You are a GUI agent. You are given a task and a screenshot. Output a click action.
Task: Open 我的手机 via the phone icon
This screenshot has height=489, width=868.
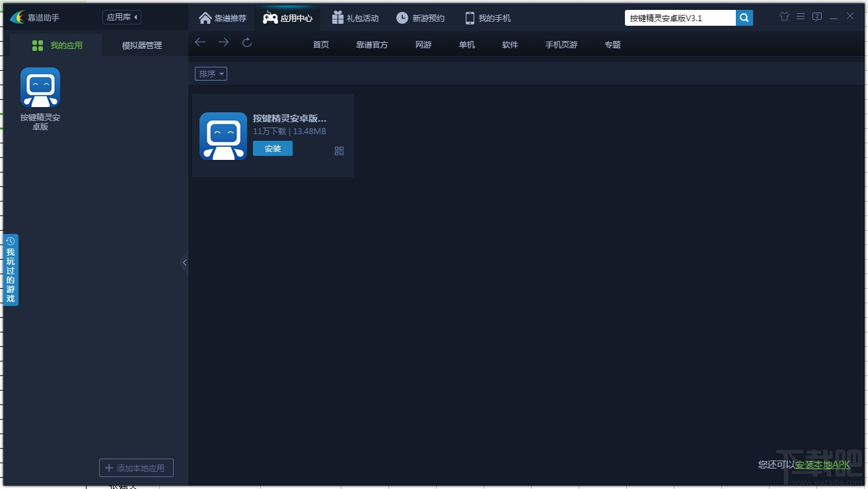[470, 18]
